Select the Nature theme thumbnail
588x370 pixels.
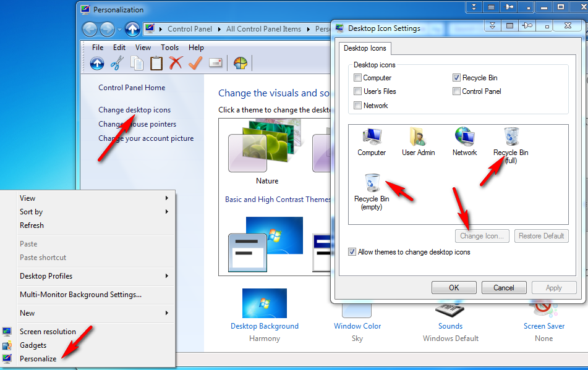[265, 146]
